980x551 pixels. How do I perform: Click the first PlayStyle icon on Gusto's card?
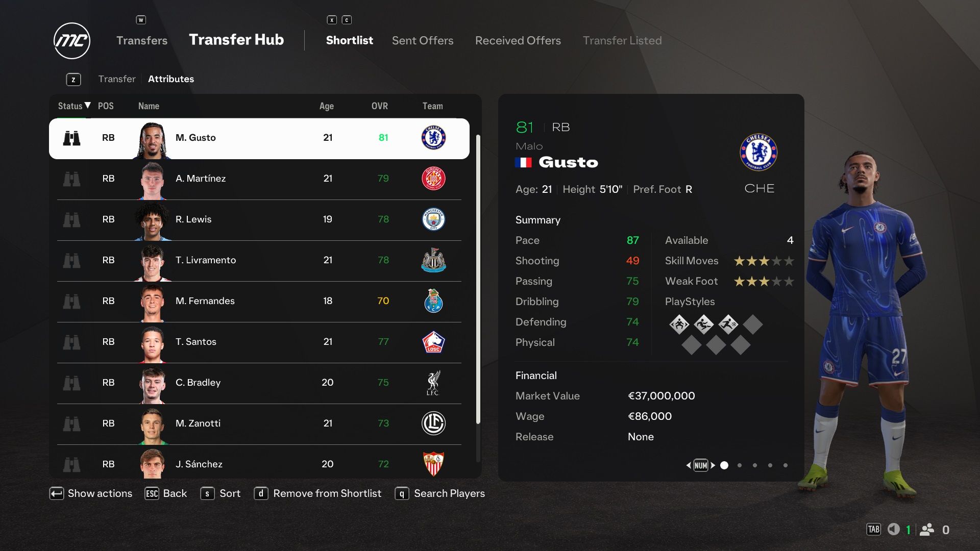[678, 324]
